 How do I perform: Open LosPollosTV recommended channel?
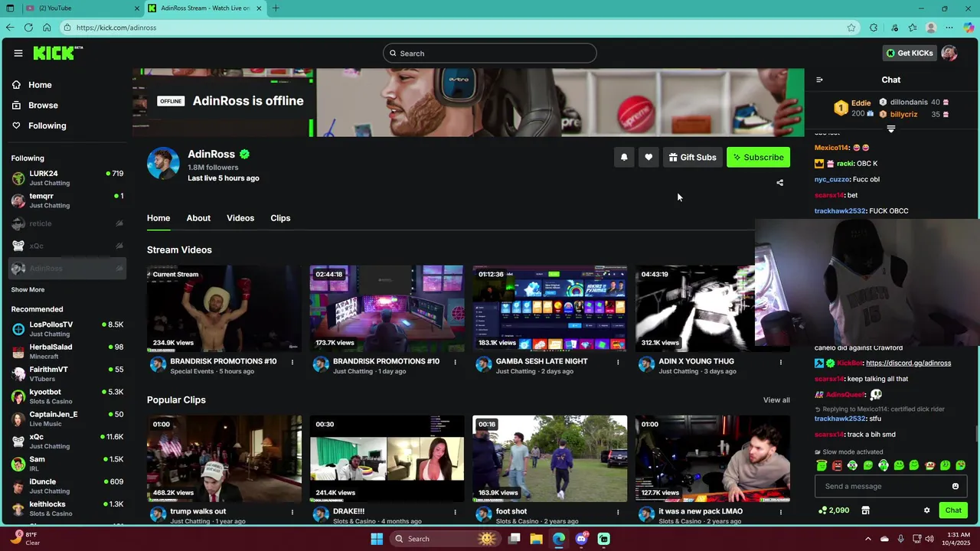tap(67, 329)
